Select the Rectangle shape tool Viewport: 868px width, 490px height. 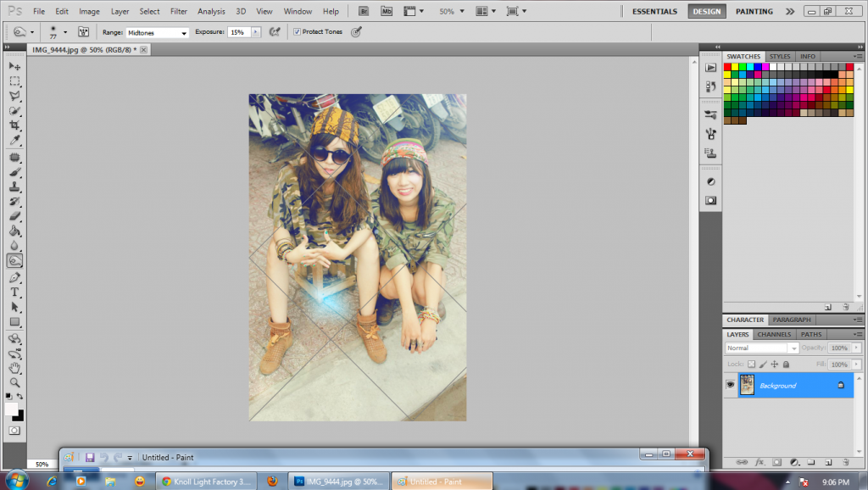click(14, 322)
